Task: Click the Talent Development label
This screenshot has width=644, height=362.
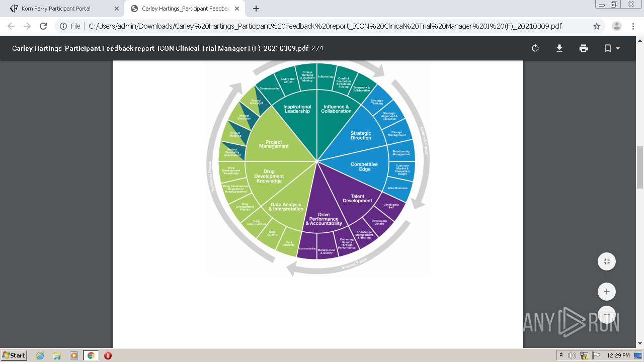Action: (x=357, y=199)
